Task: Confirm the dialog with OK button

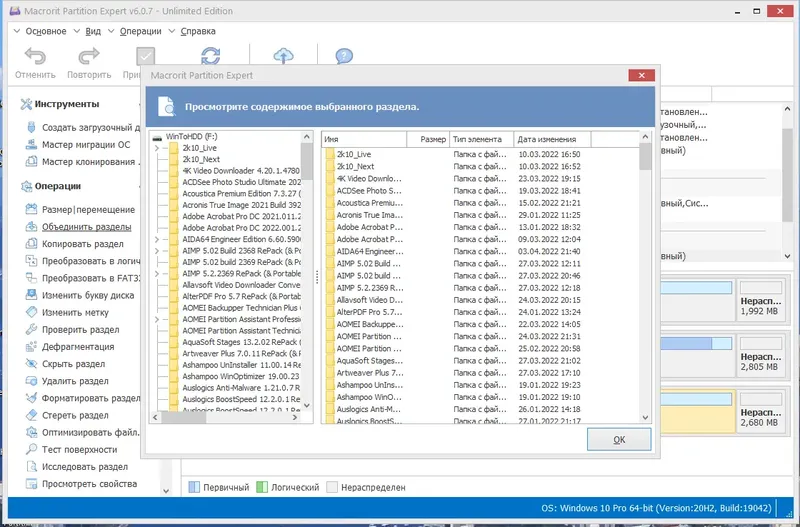Action: pos(619,439)
